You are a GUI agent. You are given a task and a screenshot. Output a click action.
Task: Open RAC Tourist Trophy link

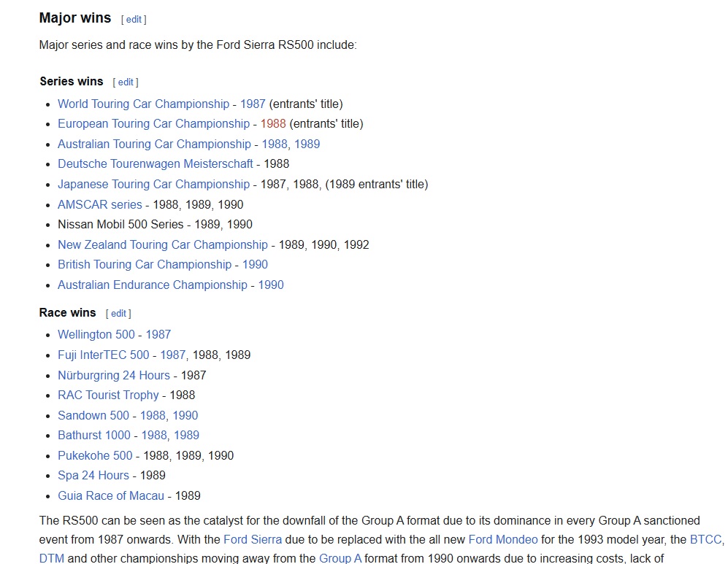tap(108, 395)
